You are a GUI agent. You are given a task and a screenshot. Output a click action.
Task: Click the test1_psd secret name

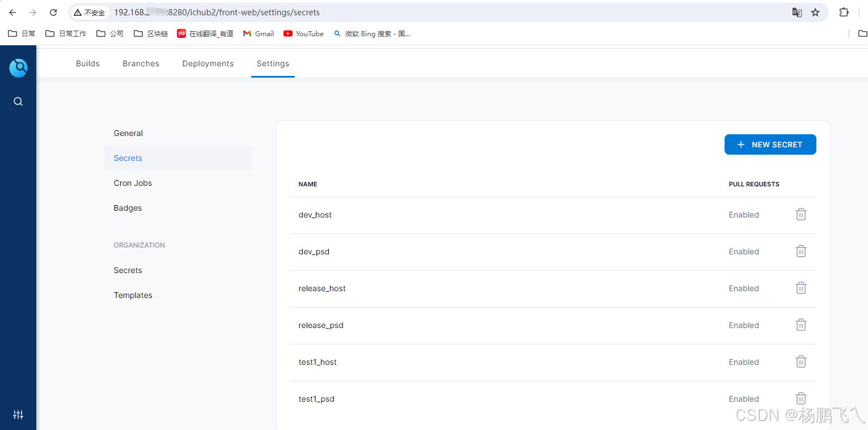coord(316,399)
